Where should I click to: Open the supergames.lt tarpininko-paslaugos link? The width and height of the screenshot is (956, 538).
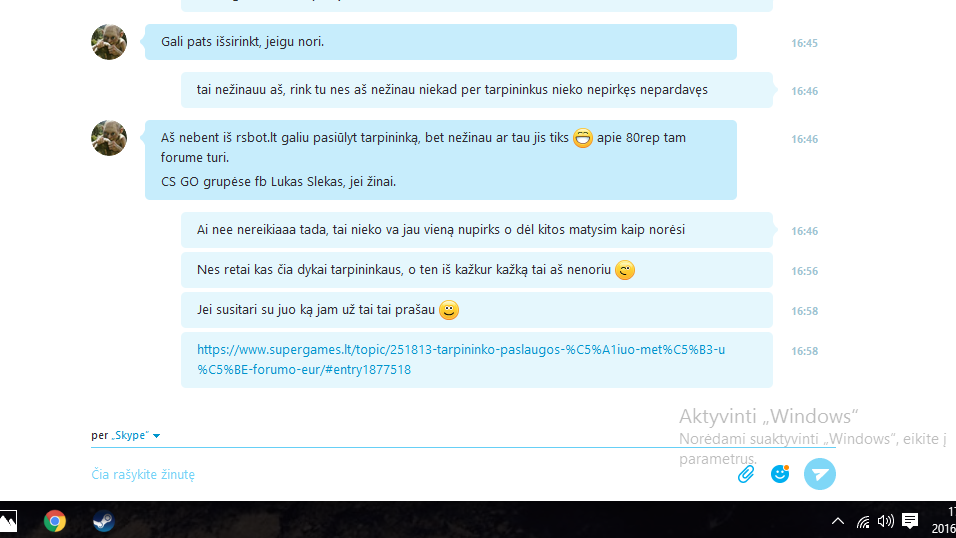click(x=461, y=359)
